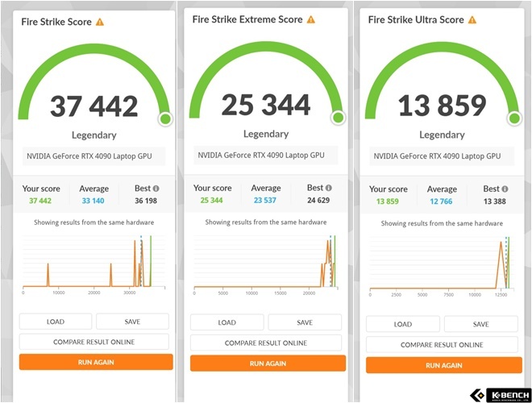The width and height of the screenshot is (532, 403).
Task: Run Fire Strike Extreme again
Action: (x=268, y=364)
